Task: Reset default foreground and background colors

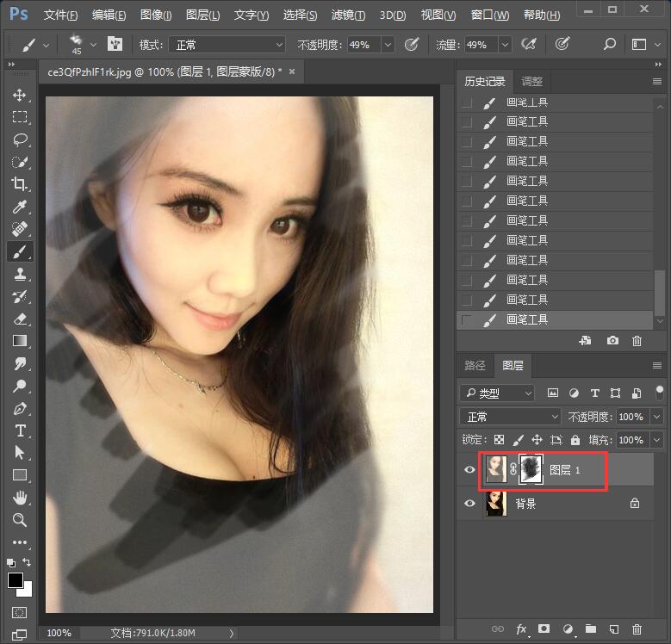Action: pos(11,563)
